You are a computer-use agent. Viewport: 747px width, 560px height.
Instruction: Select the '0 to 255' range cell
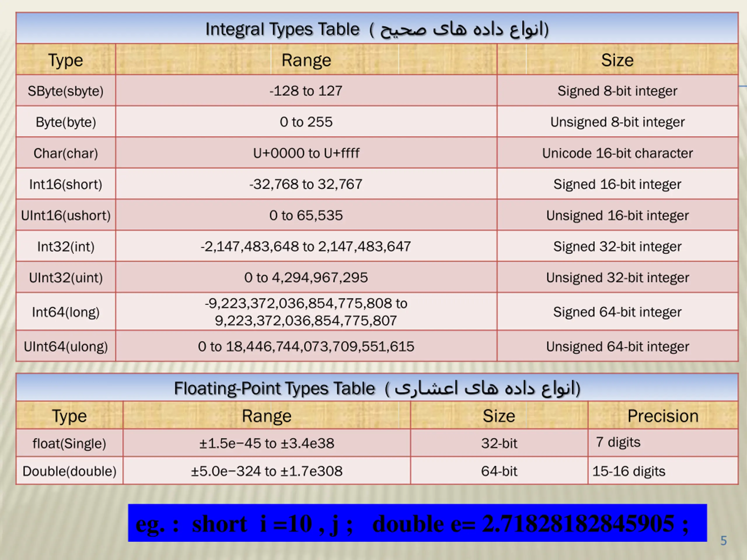coord(306,122)
